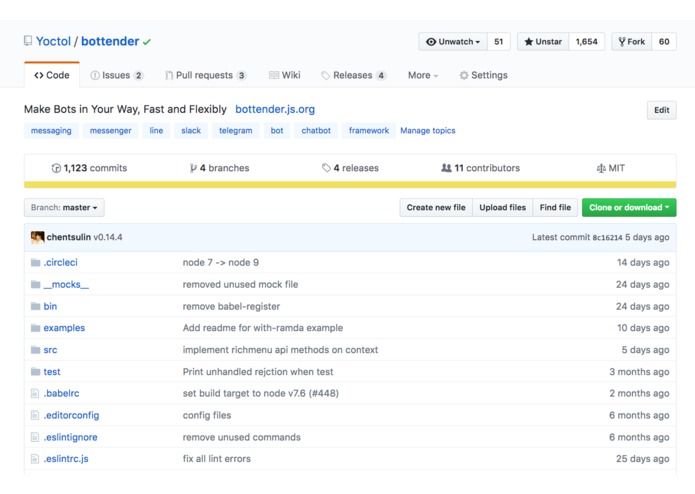This screenshot has width=695, height=494.
Task: Click the folder icon for examples
Action: (x=35, y=328)
